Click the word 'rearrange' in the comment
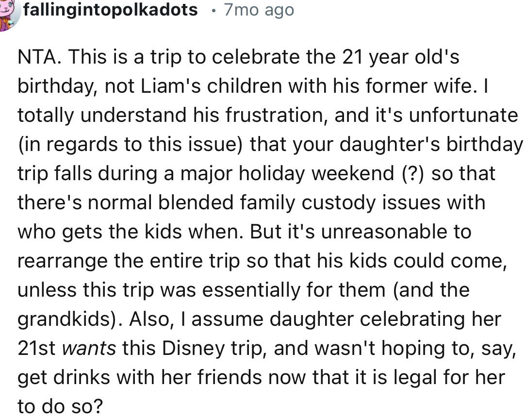Screen dimensions: 525x420 63,261
